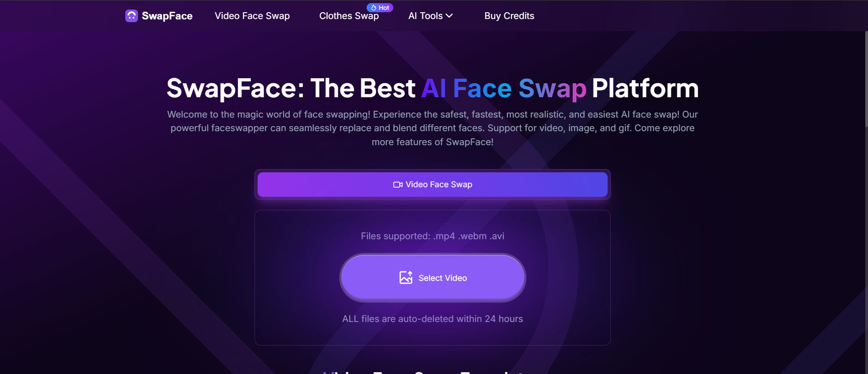
Task: Click the welcome description paragraph
Action: coord(432,128)
